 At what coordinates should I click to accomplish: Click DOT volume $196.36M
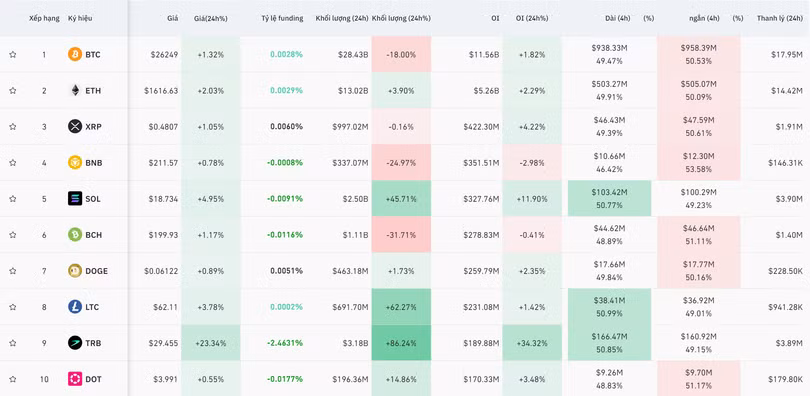(350, 379)
